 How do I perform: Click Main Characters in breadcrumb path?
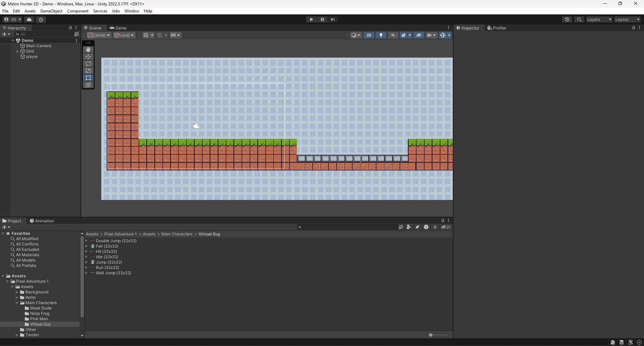[177, 234]
